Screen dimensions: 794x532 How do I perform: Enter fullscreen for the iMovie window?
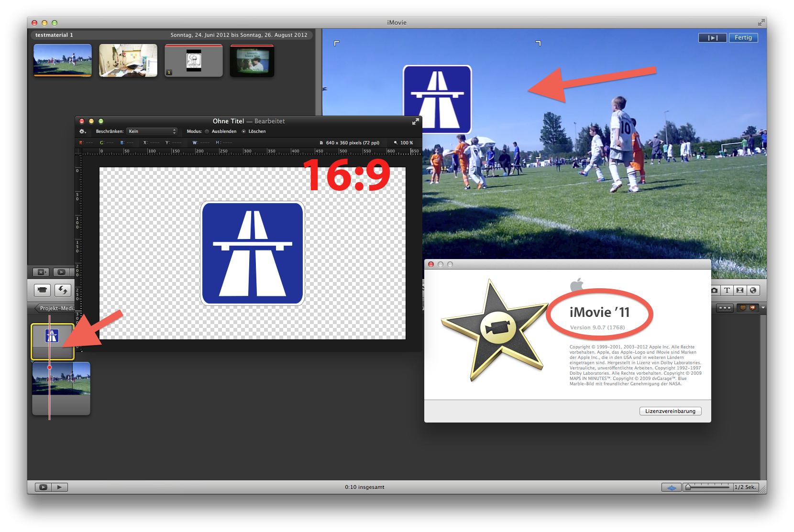(761, 22)
